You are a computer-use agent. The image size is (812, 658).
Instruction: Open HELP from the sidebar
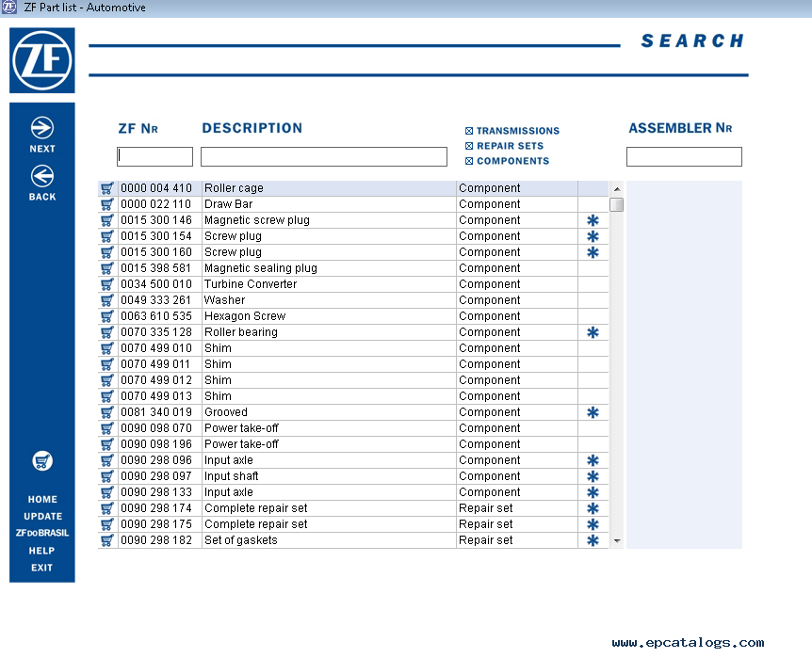click(42, 551)
